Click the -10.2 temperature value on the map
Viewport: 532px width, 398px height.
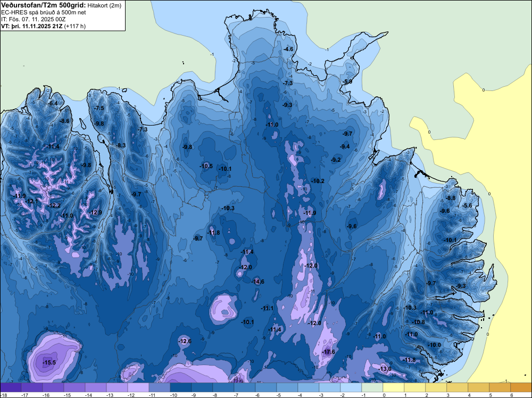pos(318,181)
